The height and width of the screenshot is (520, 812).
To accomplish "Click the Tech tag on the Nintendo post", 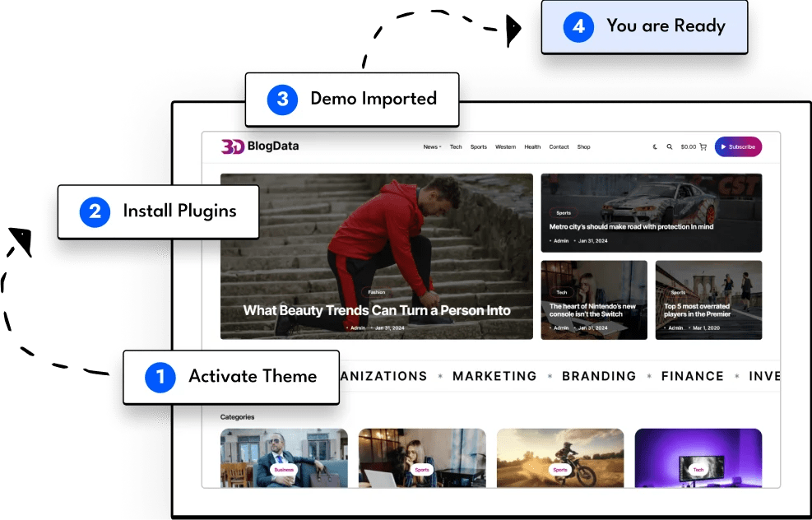I will pyautogui.click(x=562, y=293).
